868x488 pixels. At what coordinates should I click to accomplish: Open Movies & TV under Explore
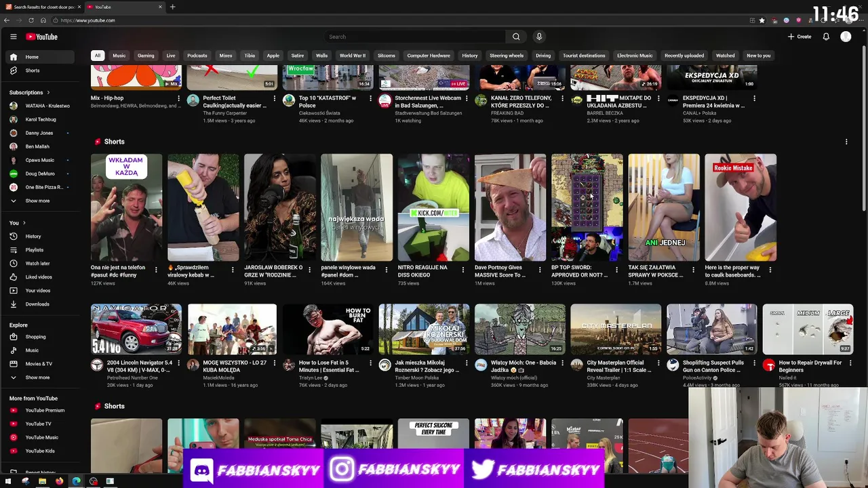click(x=41, y=364)
